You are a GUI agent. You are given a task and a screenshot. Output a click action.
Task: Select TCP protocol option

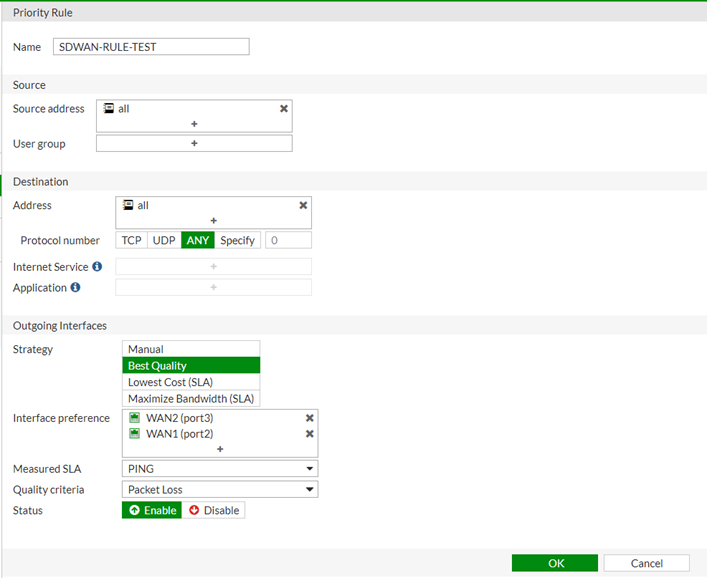click(131, 241)
